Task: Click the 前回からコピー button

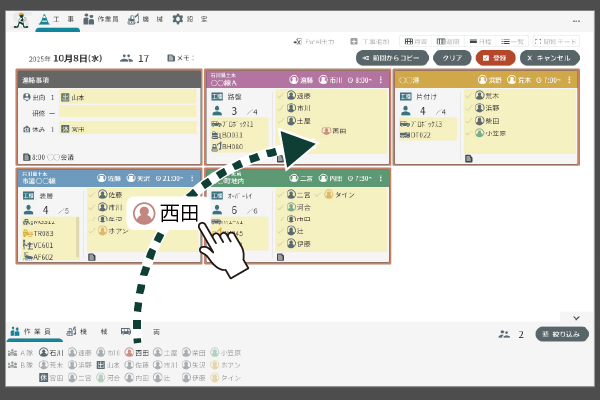Action: coord(392,58)
